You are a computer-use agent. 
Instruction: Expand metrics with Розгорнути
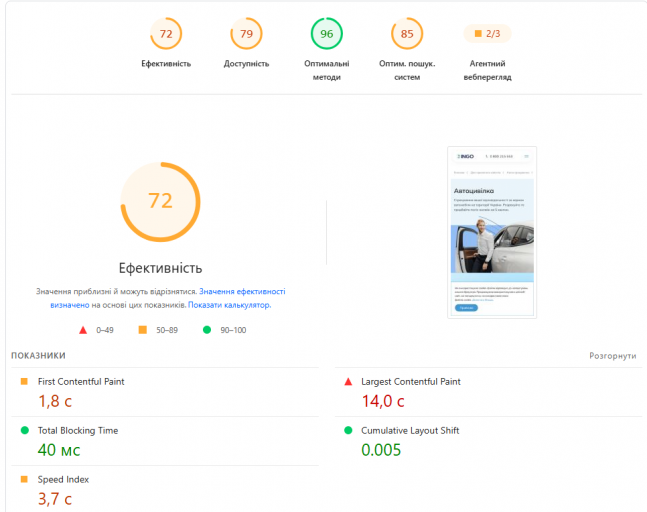tap(612, 356)
